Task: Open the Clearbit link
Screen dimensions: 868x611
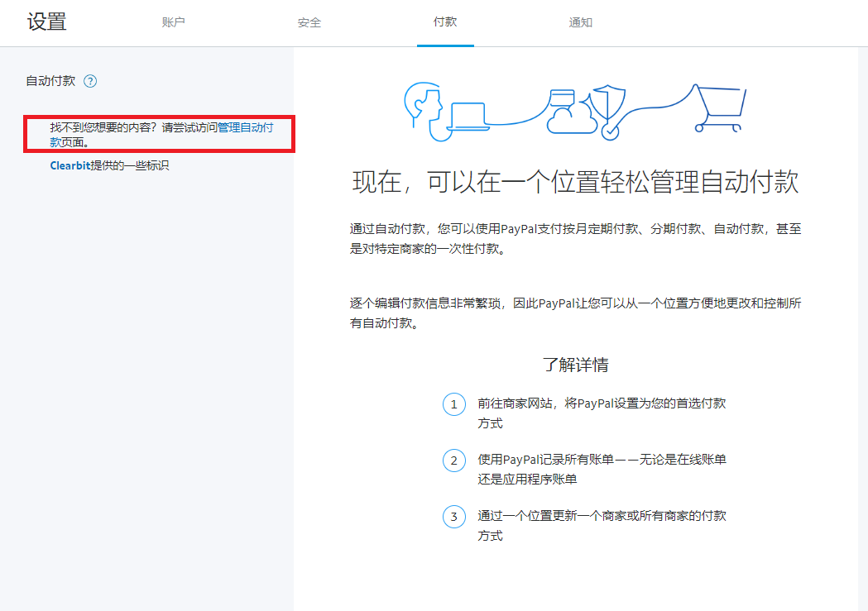Action: (70, 165)
